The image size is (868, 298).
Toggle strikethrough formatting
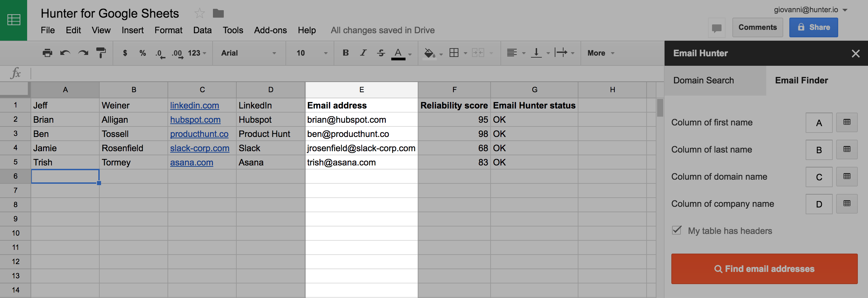point(381,53)
